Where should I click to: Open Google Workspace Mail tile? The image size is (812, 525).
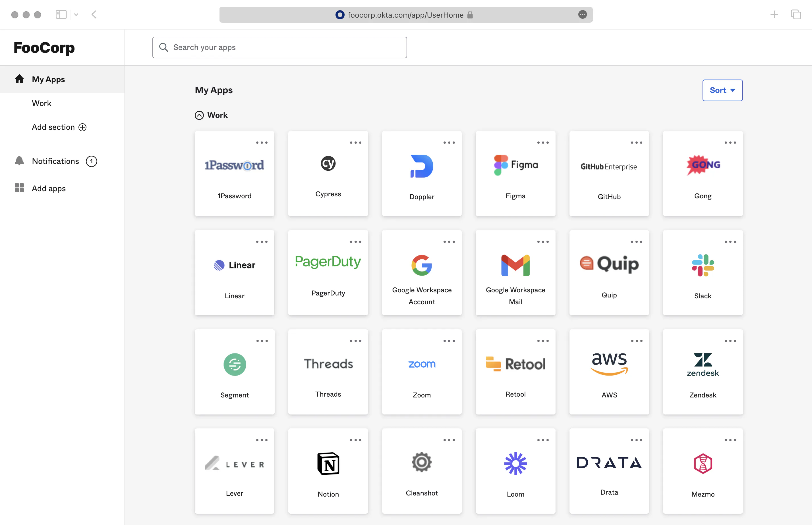click(515, 272)
